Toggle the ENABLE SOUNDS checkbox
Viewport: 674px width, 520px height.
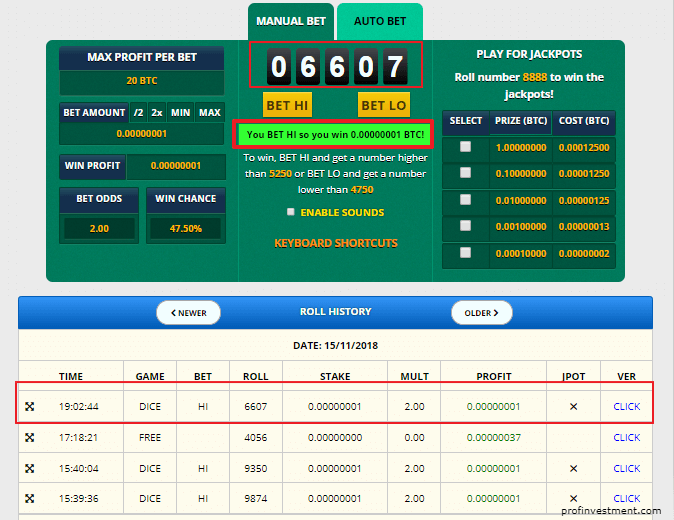[x=291, y=212]
